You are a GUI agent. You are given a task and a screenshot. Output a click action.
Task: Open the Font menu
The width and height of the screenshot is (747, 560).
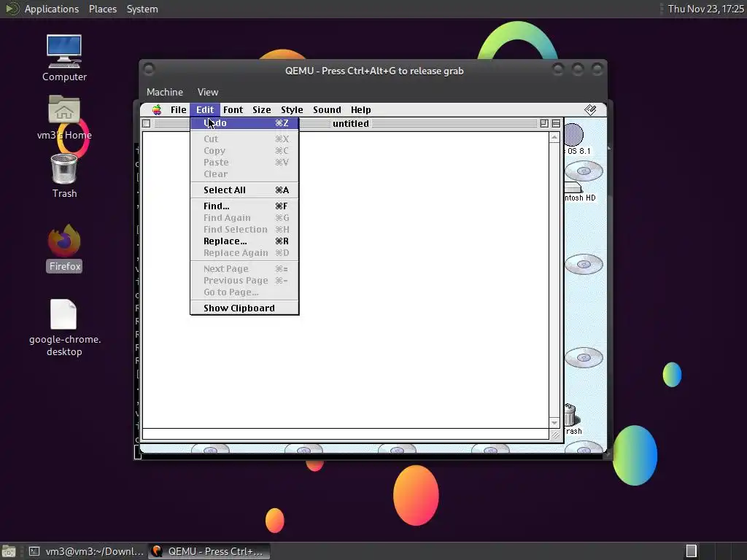(x=233, y=110)
